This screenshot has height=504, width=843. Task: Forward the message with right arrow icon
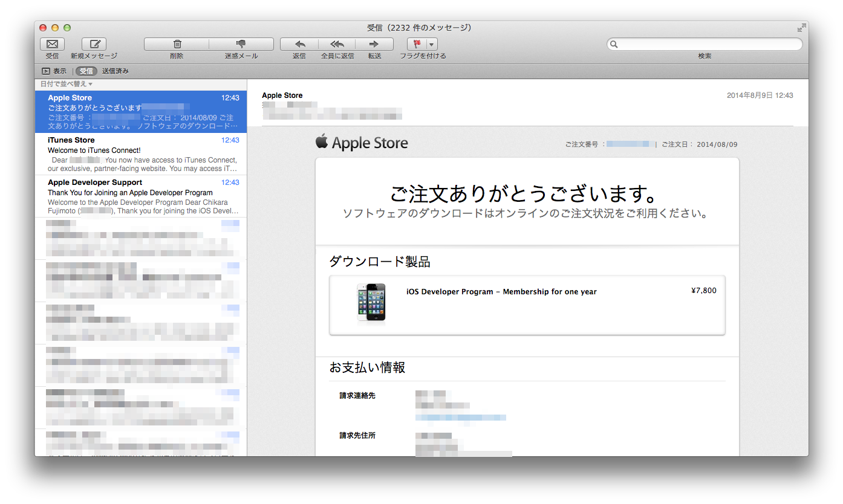374,44
